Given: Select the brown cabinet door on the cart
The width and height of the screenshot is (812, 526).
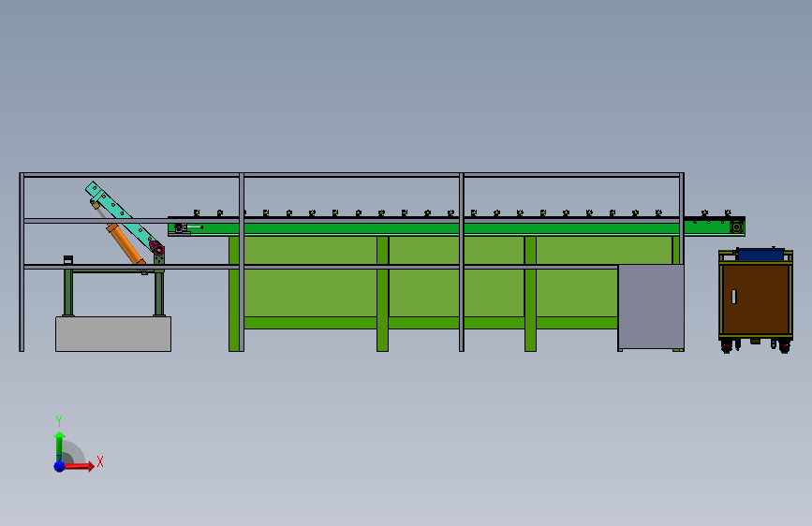Looking at the screenshot, I should [755, 300].
